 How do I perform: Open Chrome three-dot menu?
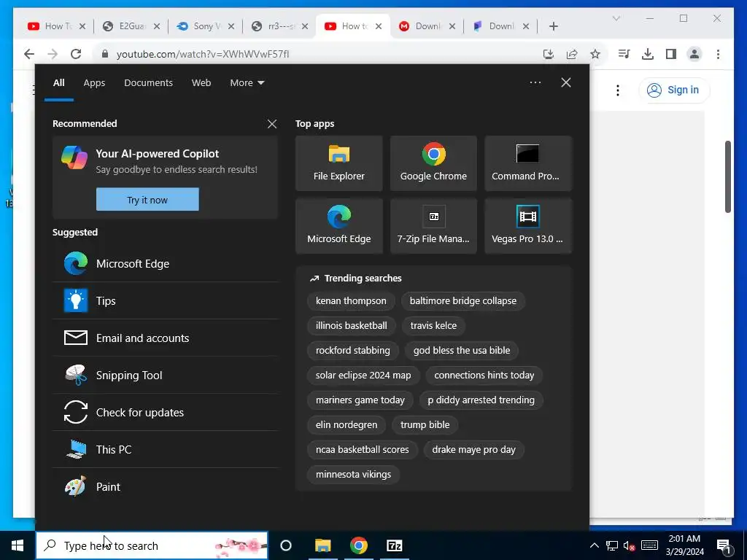click(718, 54)
